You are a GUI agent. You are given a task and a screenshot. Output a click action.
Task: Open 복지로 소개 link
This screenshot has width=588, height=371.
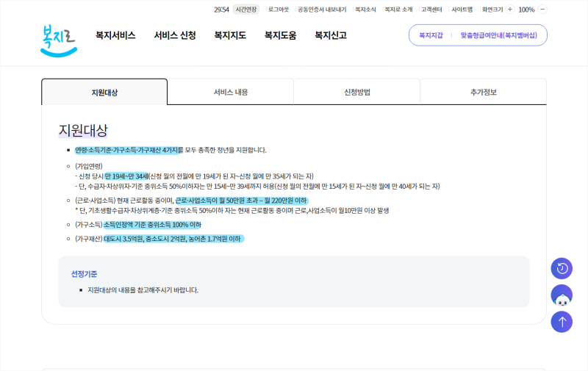click(x=398, y=10)
